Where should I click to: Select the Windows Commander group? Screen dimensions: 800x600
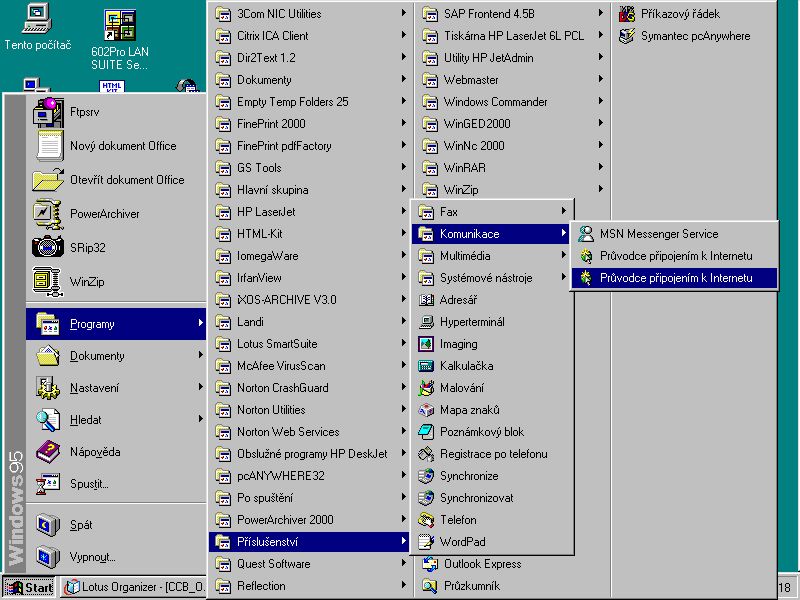click(512, 102)
